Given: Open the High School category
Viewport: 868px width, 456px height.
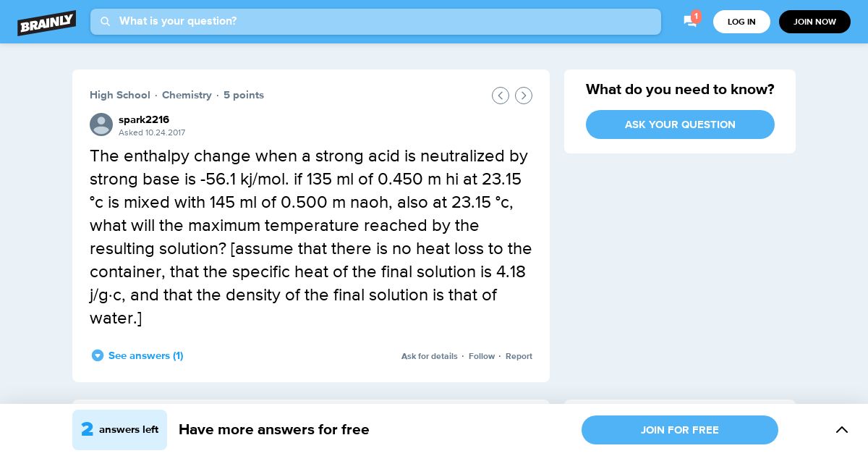Looking at the screenshot, I should click(x=120, y=95).
